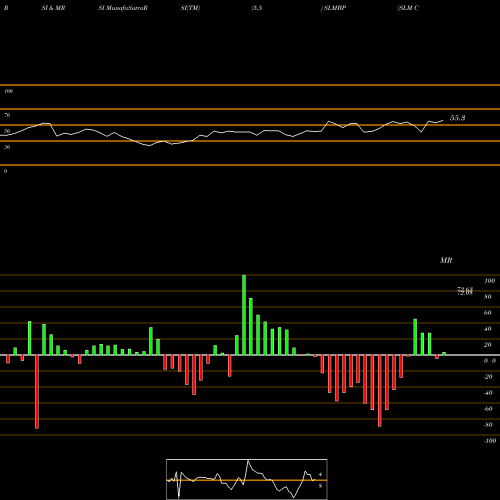
Task: Click the (SLM C header text
Action: tap(408, 8)
